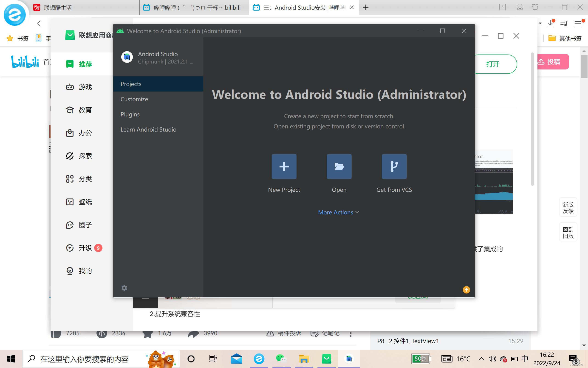Viewport: 588px width, 368px height.
Task: Switch to 联想酷生活 browser tab
Action: (x=85, y=8)
